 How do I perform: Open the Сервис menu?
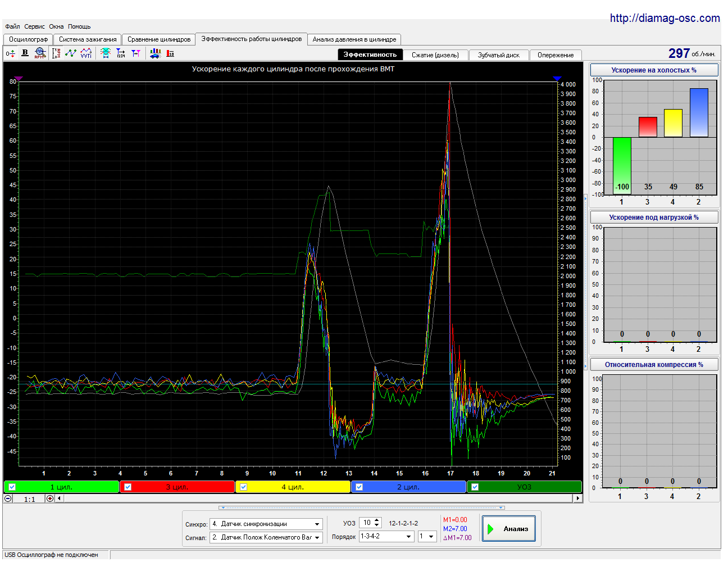click(34, 26)
